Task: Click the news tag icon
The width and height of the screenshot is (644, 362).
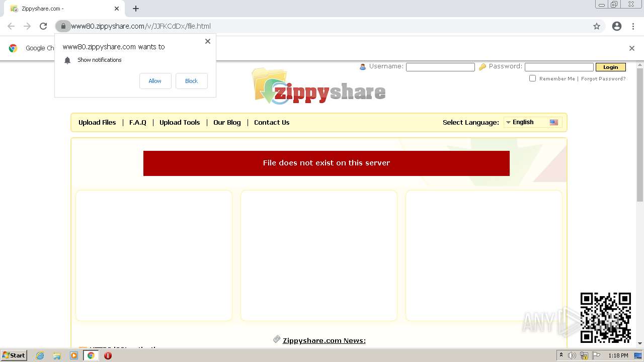Action: (x=277, y=339)
